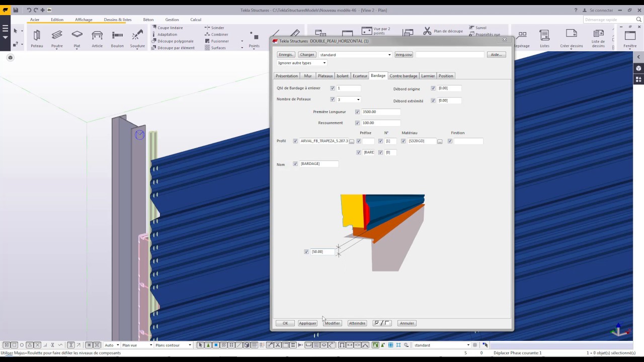The width and height of the screenshot is (644, 362).
Task: Open the Contre bardage tab
Action: (404, 76)
